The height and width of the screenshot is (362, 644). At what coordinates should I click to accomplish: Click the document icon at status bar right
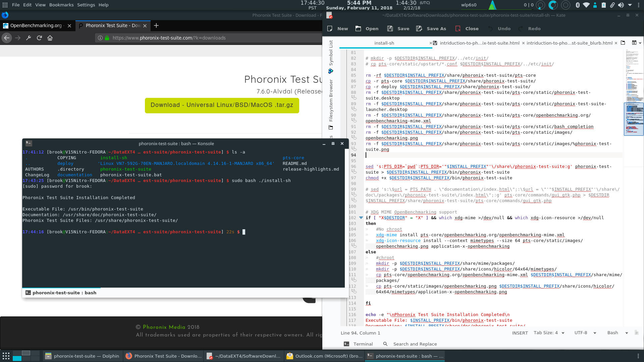pos(637,333)
